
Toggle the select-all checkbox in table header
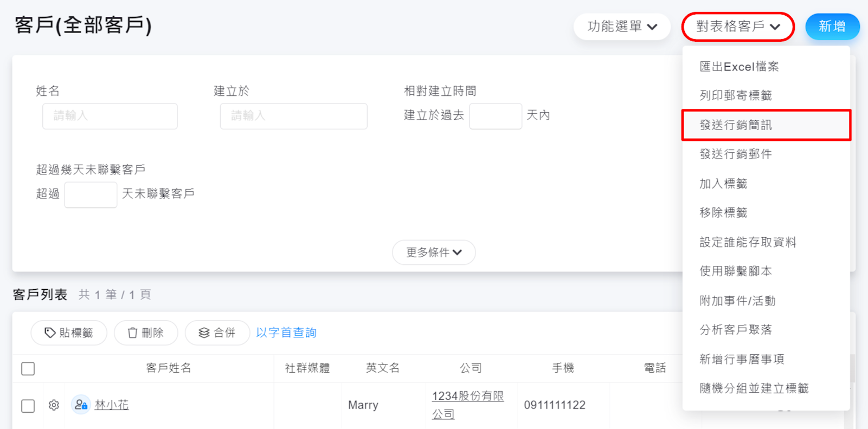point(28,368)
